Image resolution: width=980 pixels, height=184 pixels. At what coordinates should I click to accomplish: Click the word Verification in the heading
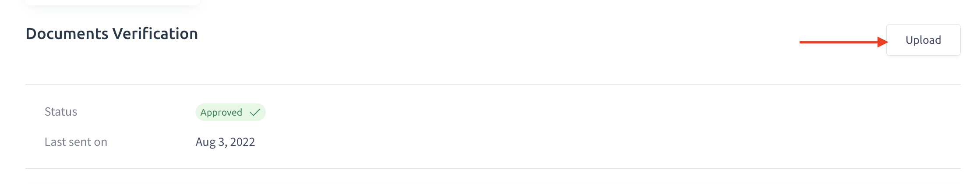pos(155,34)
